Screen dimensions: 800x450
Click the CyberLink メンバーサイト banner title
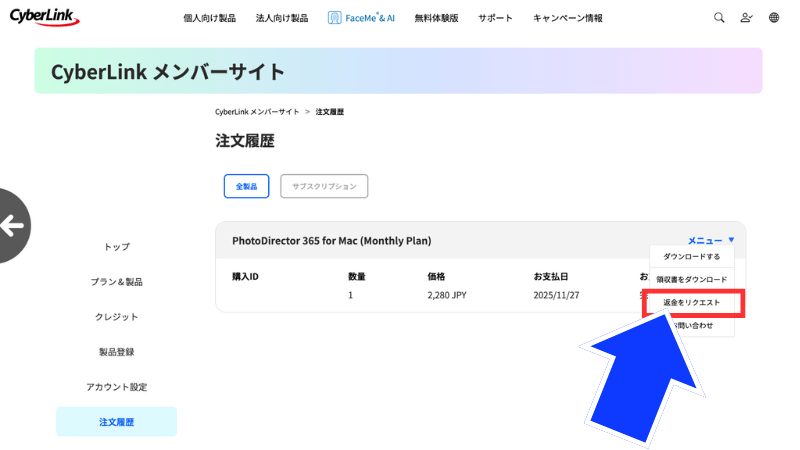click(168, 71)
